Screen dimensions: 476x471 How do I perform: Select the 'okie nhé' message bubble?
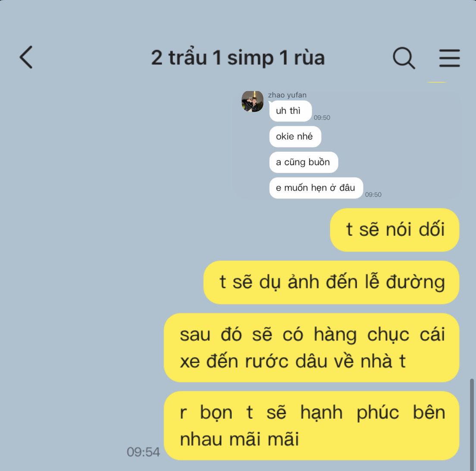(295, 137)
